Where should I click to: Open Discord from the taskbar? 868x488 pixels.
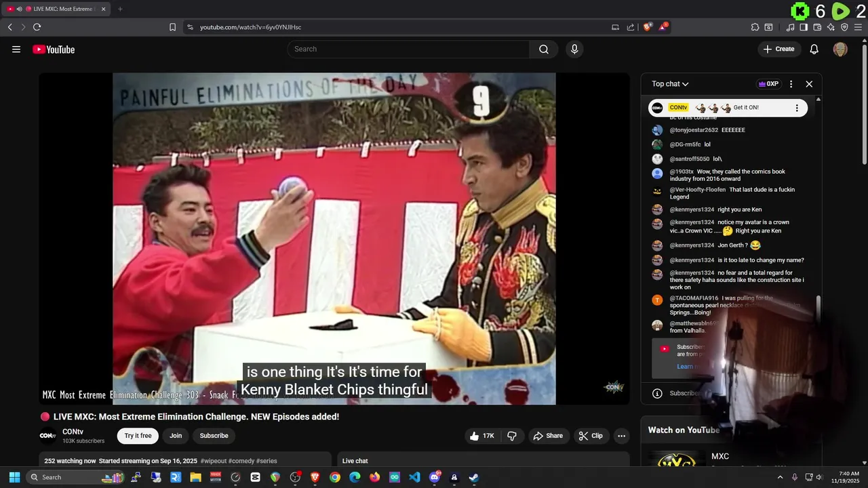pos(435,477)
